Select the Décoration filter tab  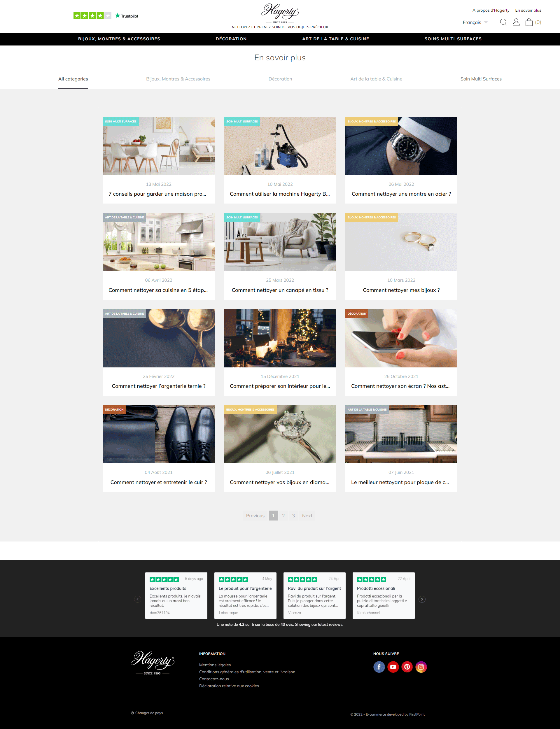click(280, 79)
